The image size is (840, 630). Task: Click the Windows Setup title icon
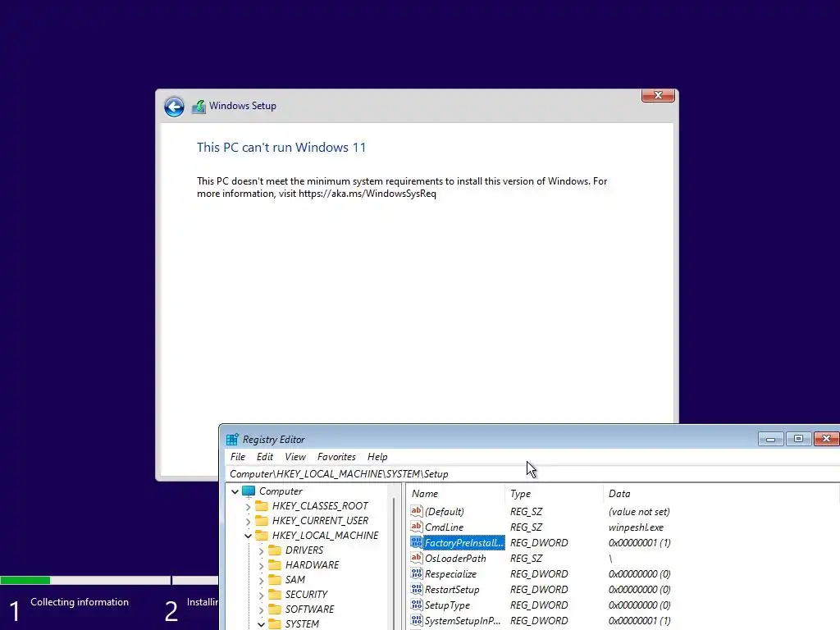[x=199, y=107]
